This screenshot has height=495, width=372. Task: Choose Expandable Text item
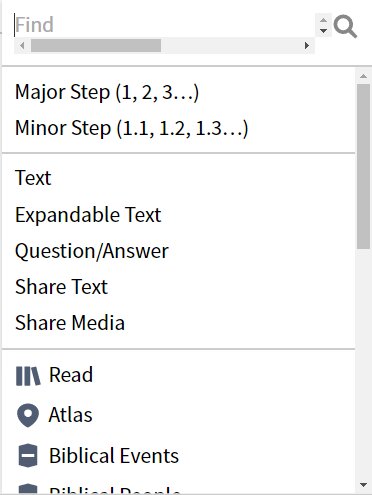[88, 215]
